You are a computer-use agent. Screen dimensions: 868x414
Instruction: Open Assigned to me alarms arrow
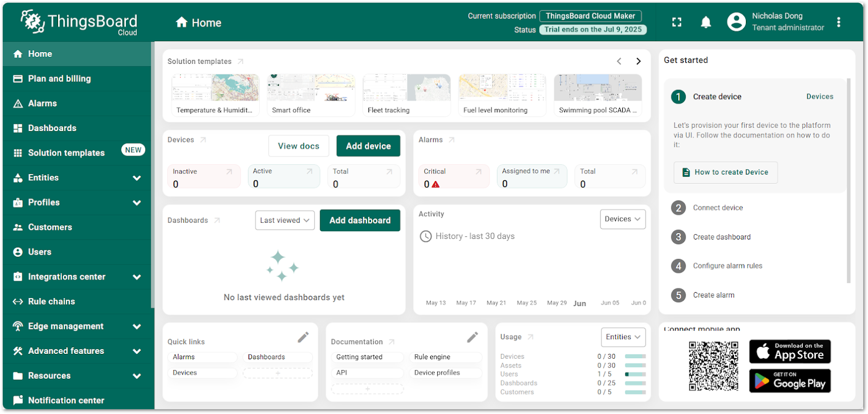557,171
